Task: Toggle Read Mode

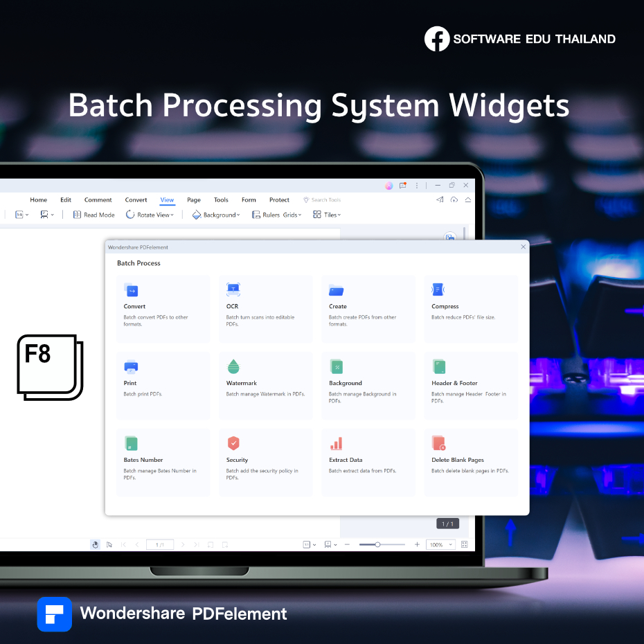Action: coord(94,215)
